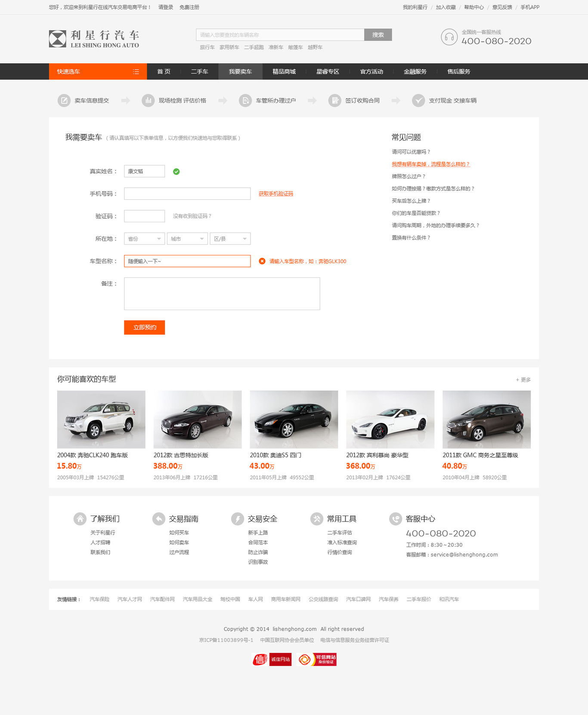Select the 我要卖车 nav tab
Viewport: 588px width, 715px height.
coord(240,71)
